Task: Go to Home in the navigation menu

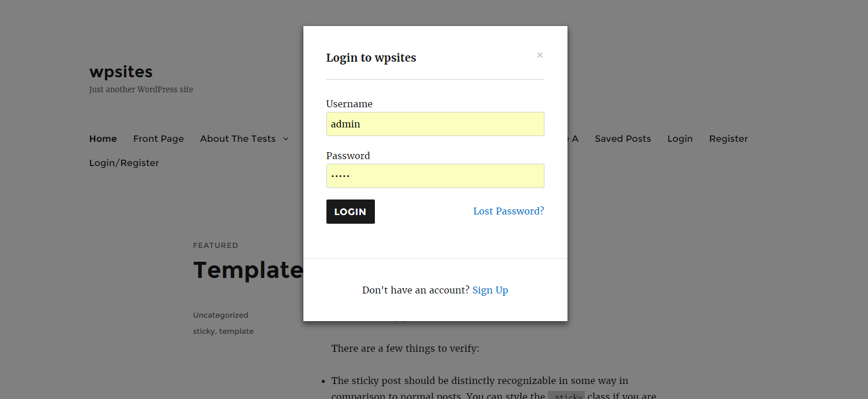Action: 103,139
